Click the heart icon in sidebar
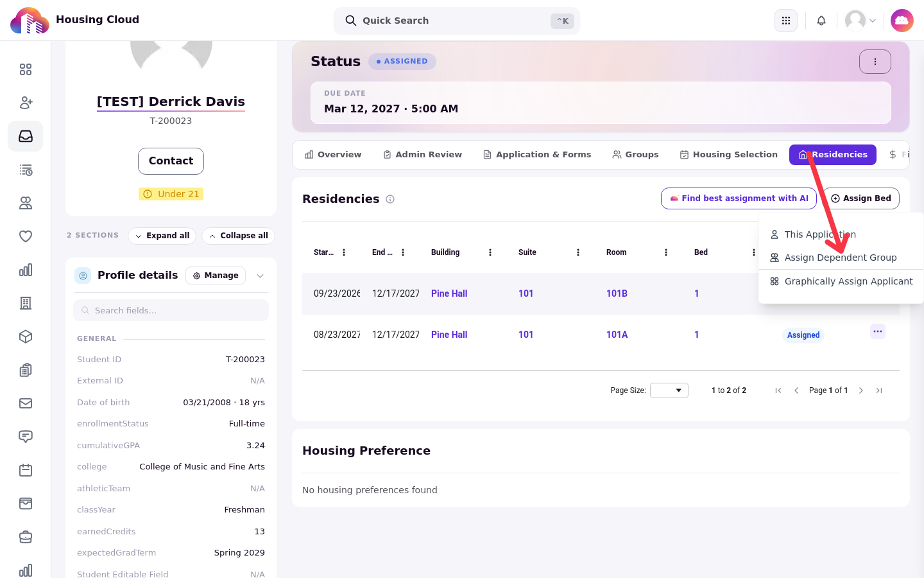Image resolution: width=924 pixels, height=578 pixels. pyautogui.click(x=26, y=236)
